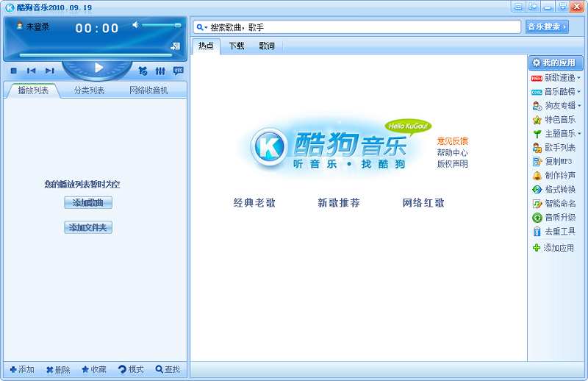This screenshot has width=588, height=381.
Task: Click the play button
Action: [x=98, y=68]
